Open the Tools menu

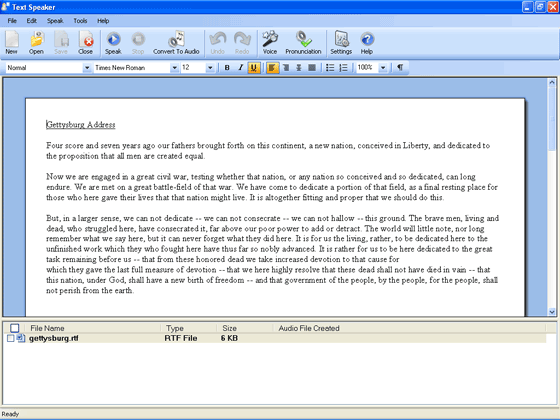pyautogui.click(x=80, y=21)
